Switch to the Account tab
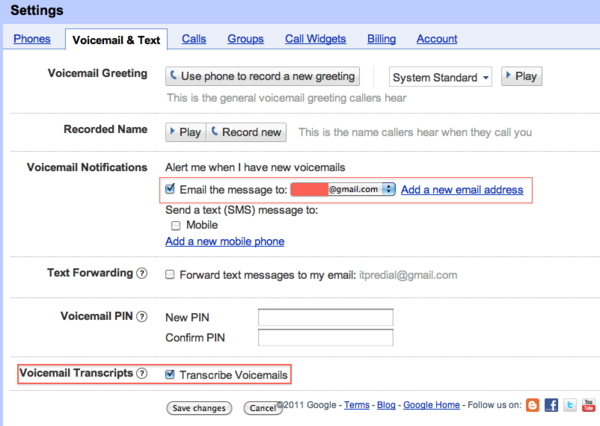The width and height of the screenshot is (600, 426). (437, 39)
